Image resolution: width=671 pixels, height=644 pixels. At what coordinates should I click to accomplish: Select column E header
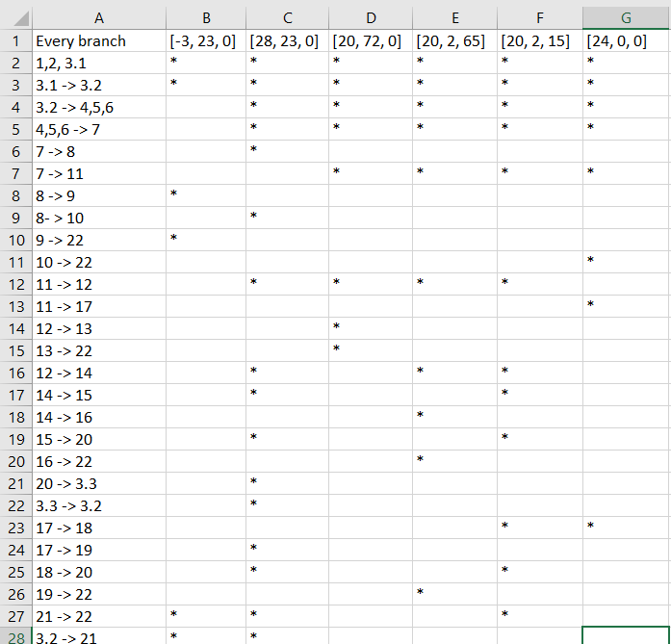pyautogui.click(x=455, y=18)
